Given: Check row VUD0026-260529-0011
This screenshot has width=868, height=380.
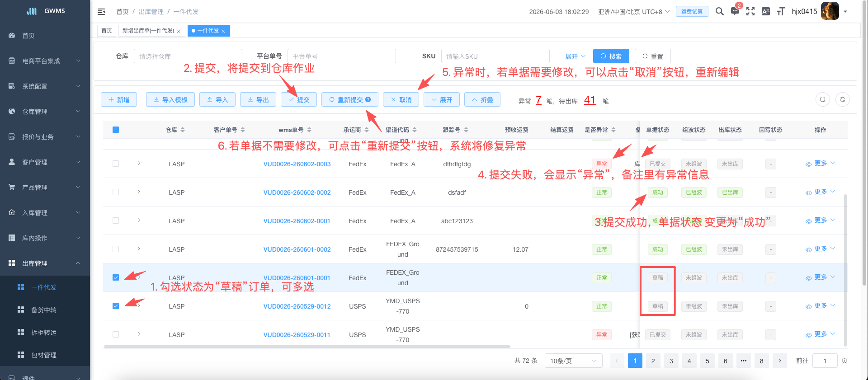Looking at the screenshot, I should coord(116,334).
